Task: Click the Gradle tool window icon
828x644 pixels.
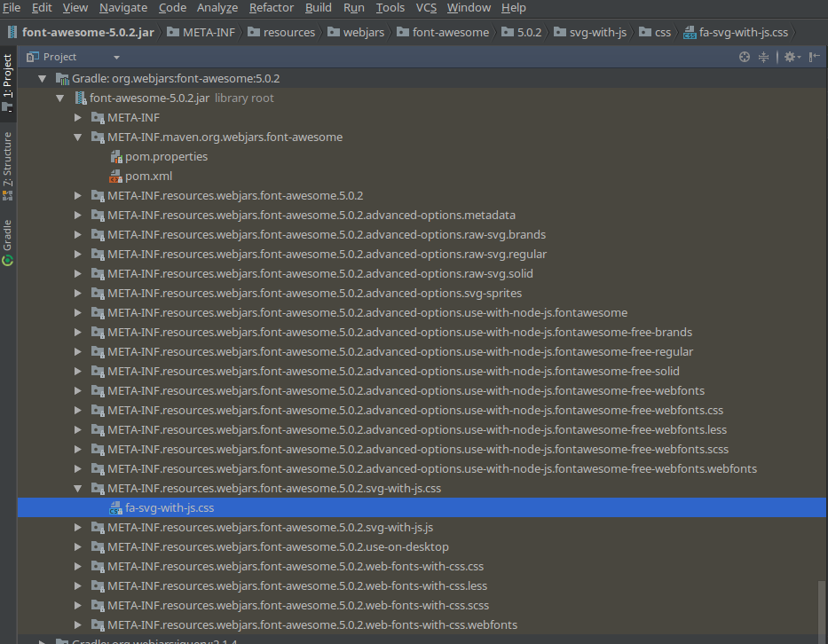Action: tap(7, 260)
